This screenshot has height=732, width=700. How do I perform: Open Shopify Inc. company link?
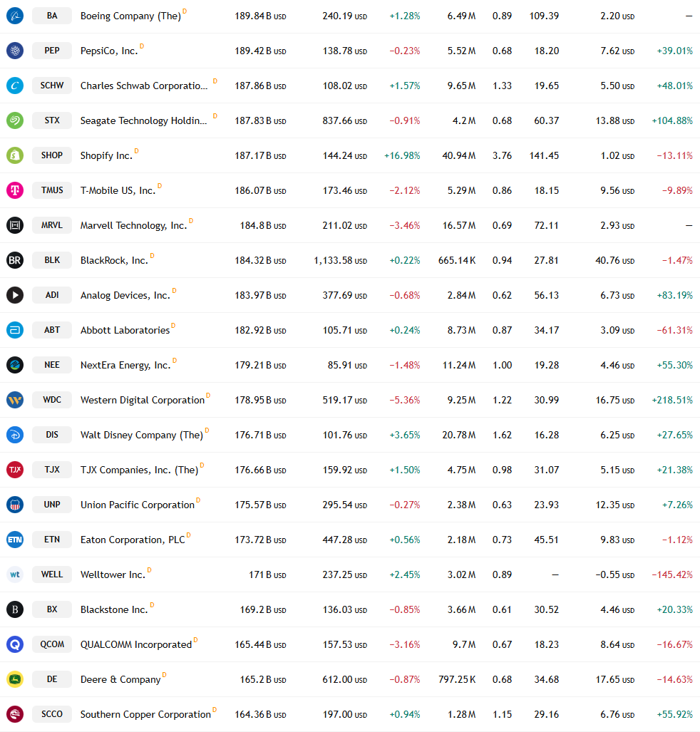click(x=106, y=155)
